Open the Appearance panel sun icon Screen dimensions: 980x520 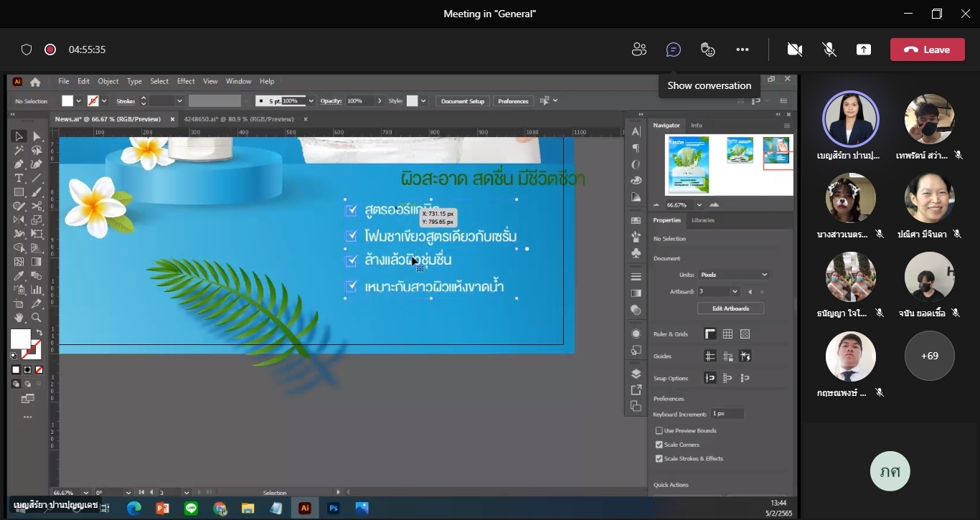click(x=636, y=334)
